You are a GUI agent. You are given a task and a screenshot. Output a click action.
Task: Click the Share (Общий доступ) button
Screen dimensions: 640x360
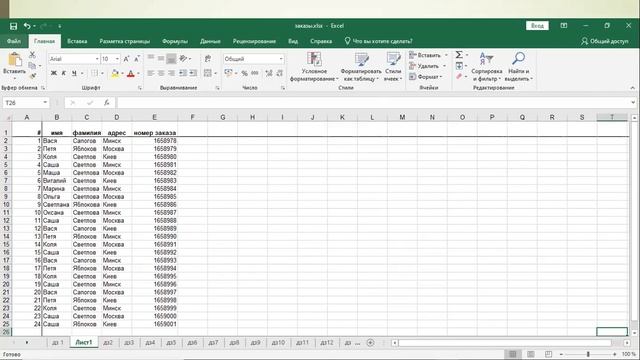[x=605, y=41]
